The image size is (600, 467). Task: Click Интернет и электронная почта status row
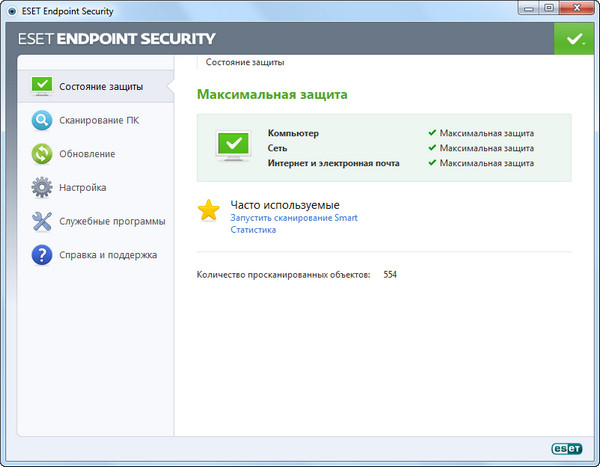pos(334,162)
